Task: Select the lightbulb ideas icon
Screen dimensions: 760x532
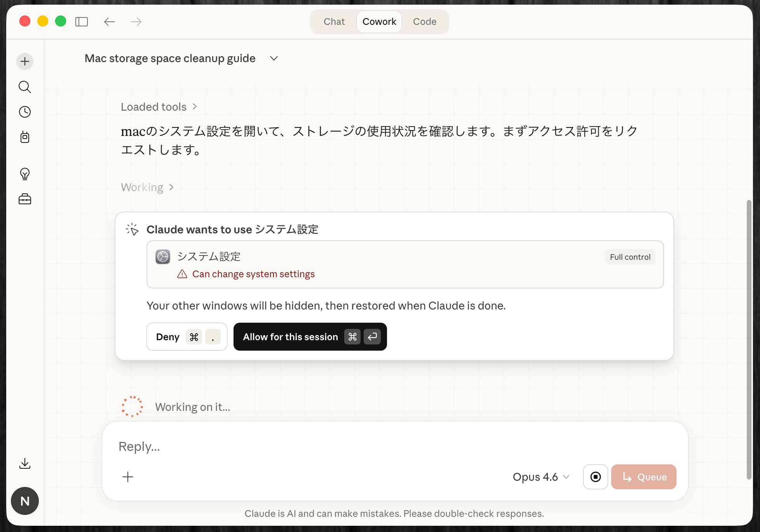Action: coord(24,174)
